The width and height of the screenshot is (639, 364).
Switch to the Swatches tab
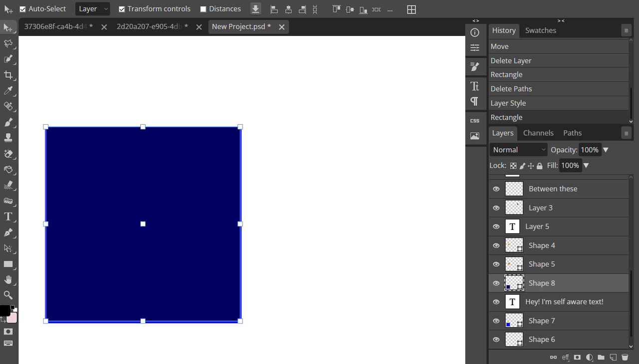pyautogui.click(x=541, y=30)
